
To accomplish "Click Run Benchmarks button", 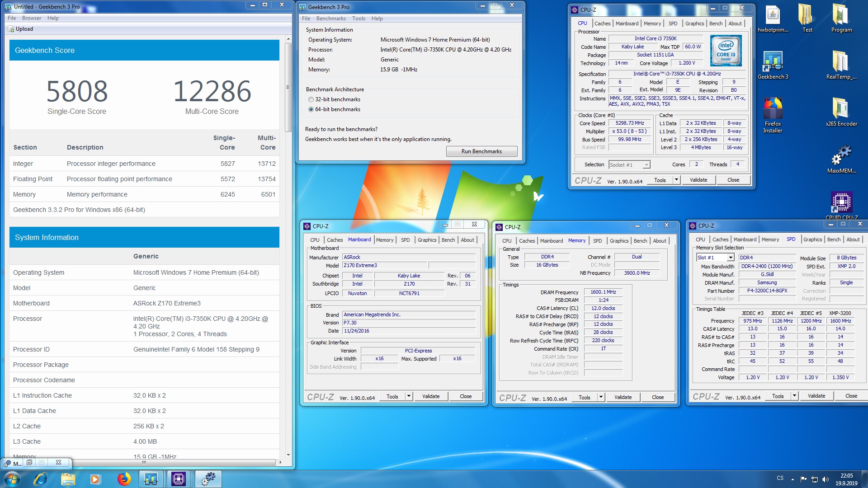I will (x=481, y=151).
